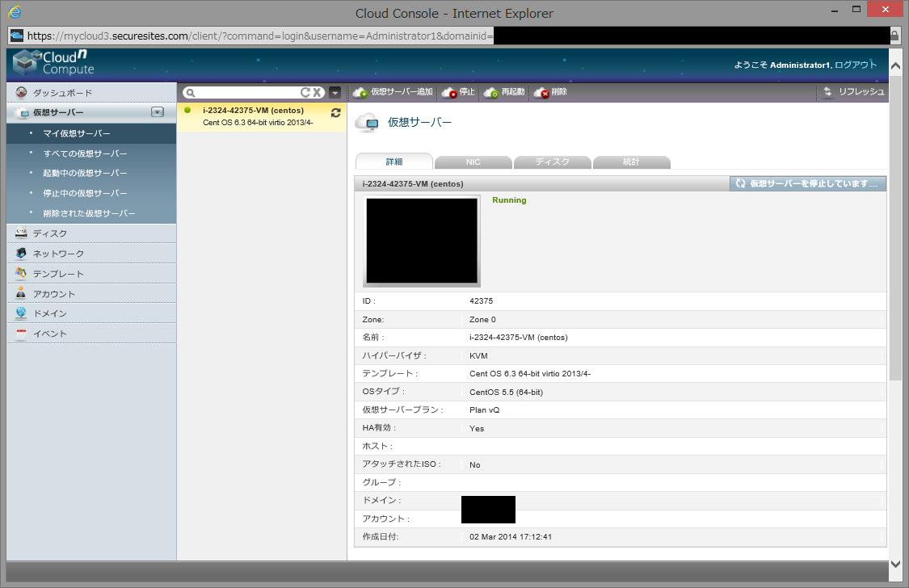The image size is (909, 588).
Task: Open the search filter dropdown arrow
Action: click(335, 93)
